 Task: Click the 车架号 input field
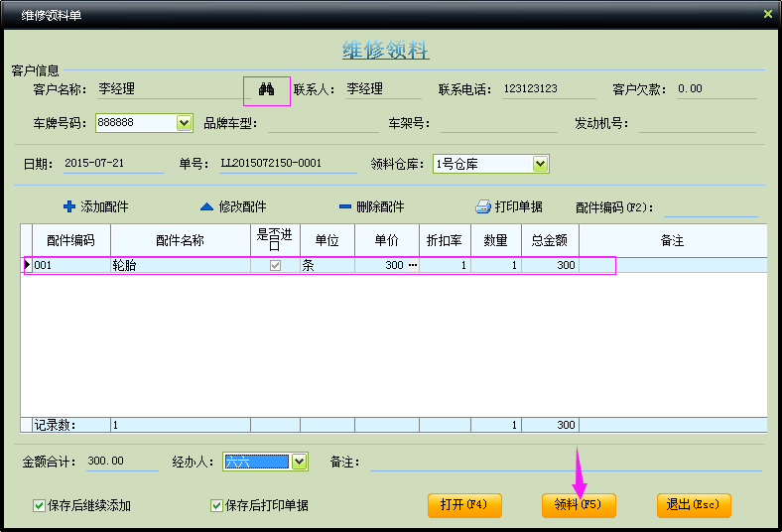(499, 123)
